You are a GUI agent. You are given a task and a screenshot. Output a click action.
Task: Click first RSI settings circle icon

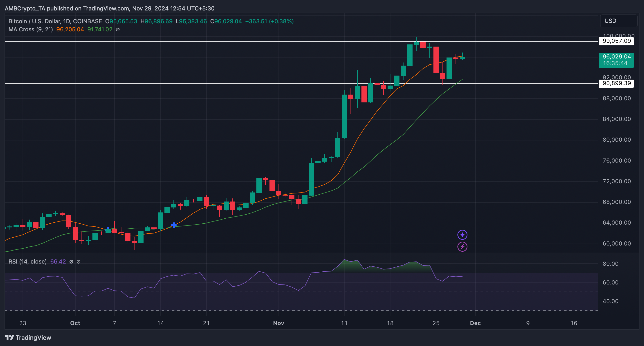(71, 261)
